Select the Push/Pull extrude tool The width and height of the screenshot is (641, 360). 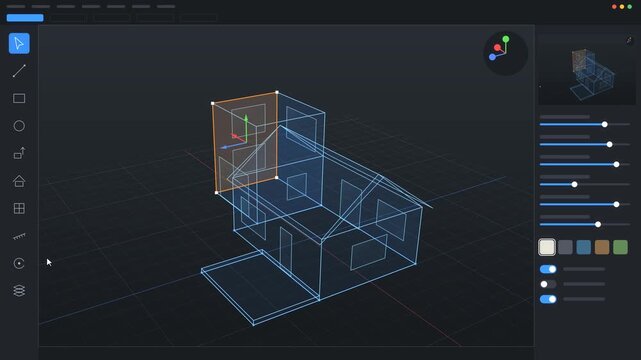click(x=19, y=153)
